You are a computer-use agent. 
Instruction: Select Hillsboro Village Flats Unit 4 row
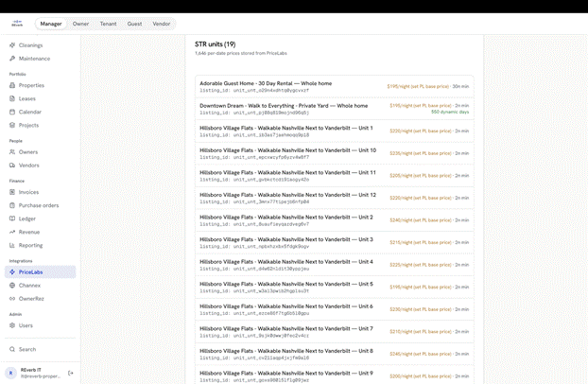coord(334,265)
